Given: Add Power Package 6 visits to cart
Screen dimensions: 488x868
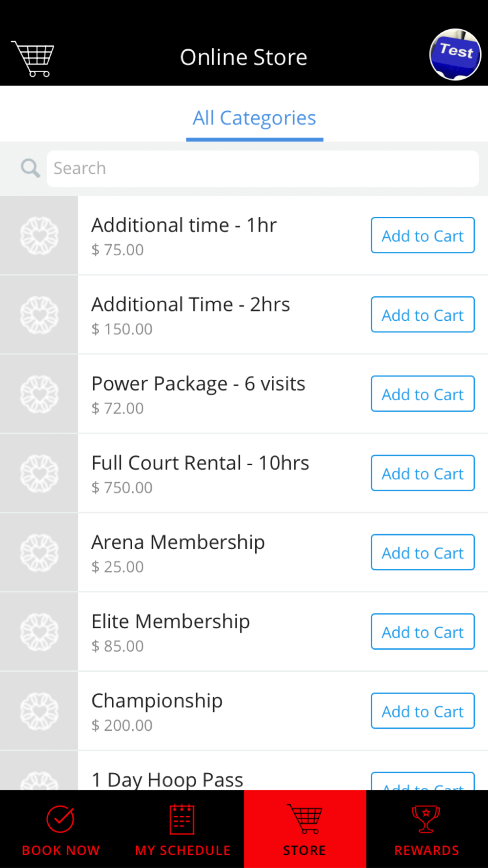Looking at the screenshot, I should [423, 394].
